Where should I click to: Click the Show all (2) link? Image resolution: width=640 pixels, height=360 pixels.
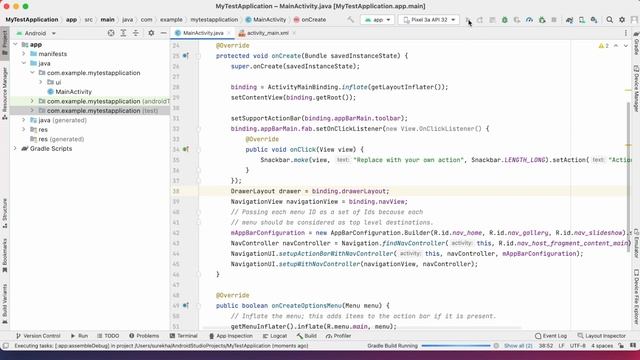518,346
